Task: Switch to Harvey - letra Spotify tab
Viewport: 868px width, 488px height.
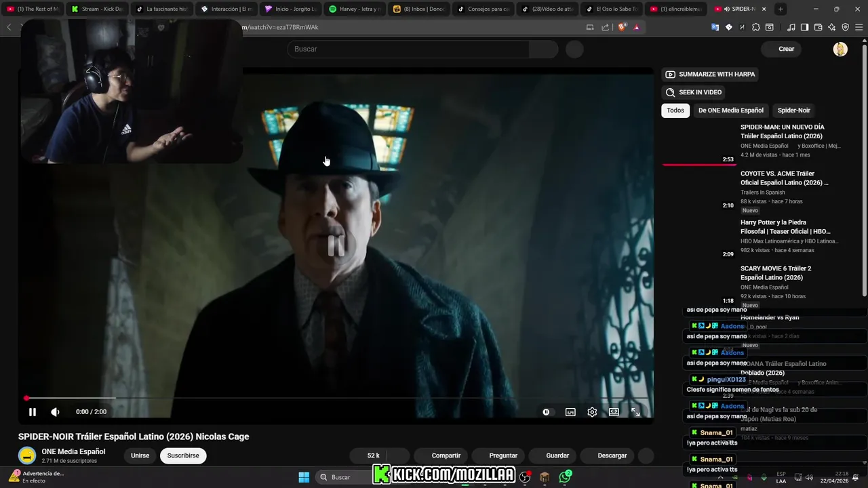Action: point(355,9)
